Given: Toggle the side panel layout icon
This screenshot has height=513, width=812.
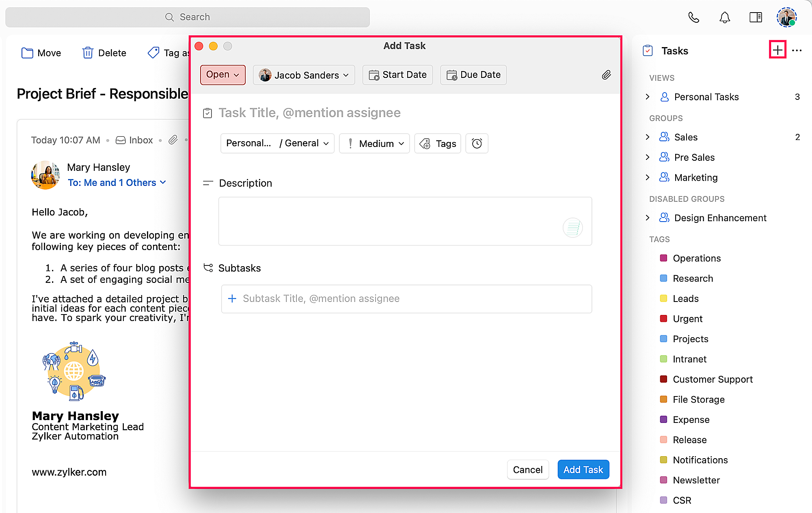Looking at the screenshot, I should click(756, 17).
